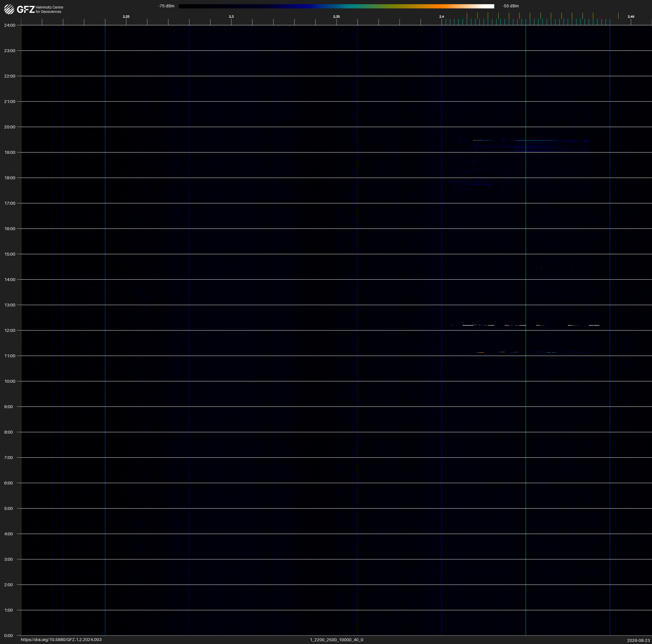
Task: Click the -55 dBm scale label
Action: click(x=511, y=6)
